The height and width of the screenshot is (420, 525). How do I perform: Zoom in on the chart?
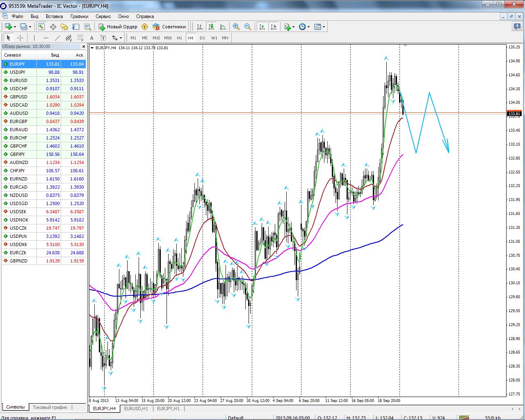tap(236, 27)
